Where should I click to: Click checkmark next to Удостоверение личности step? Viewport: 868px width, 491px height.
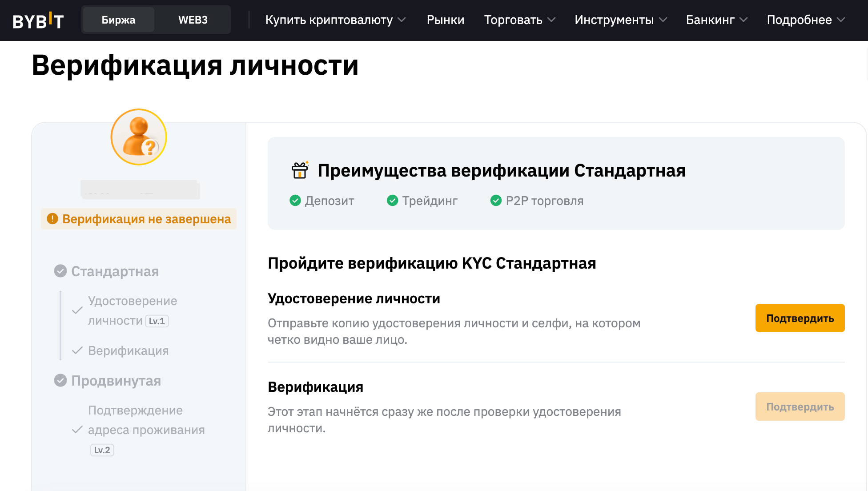[x=77, y=310]
